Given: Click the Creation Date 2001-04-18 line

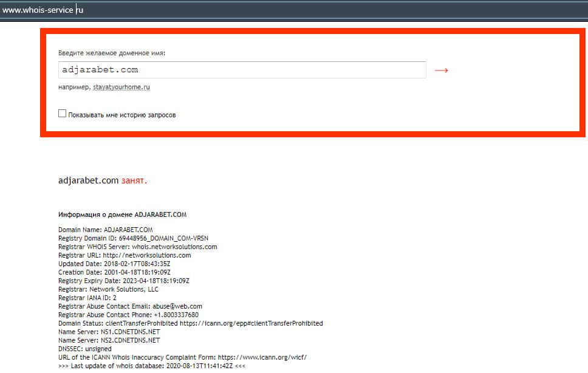Looking at the screenshot, I should (114, 272).
